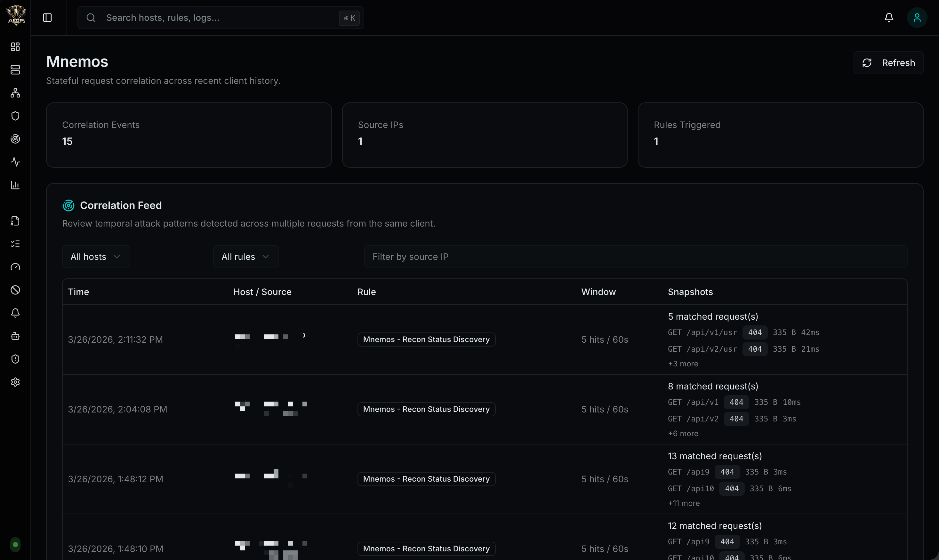Click 5 hits / 60s in 2:11:32 row
The width and height of the screenshot is (939, 560).
[x=605, y=340]
